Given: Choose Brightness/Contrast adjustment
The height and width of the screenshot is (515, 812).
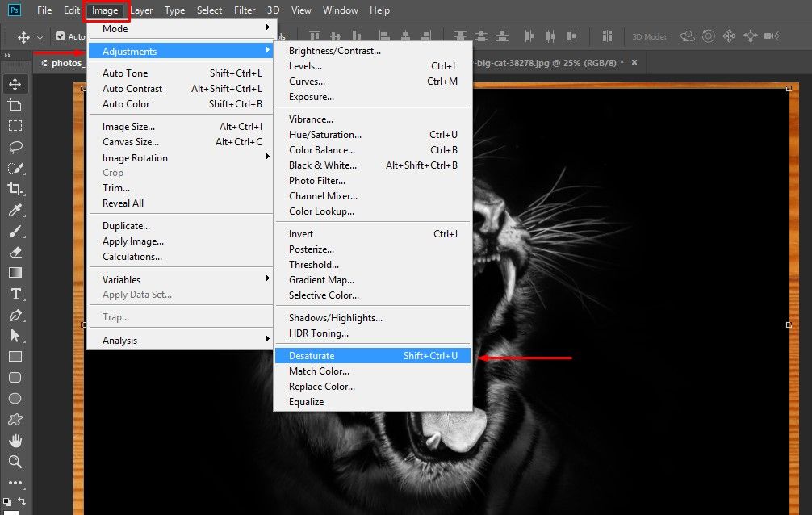Looking at the screenshot, I should coord(373,50).
